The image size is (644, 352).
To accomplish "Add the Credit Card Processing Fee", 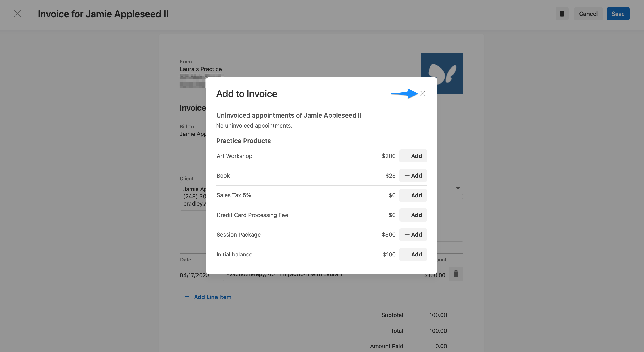I will [413, 215].
